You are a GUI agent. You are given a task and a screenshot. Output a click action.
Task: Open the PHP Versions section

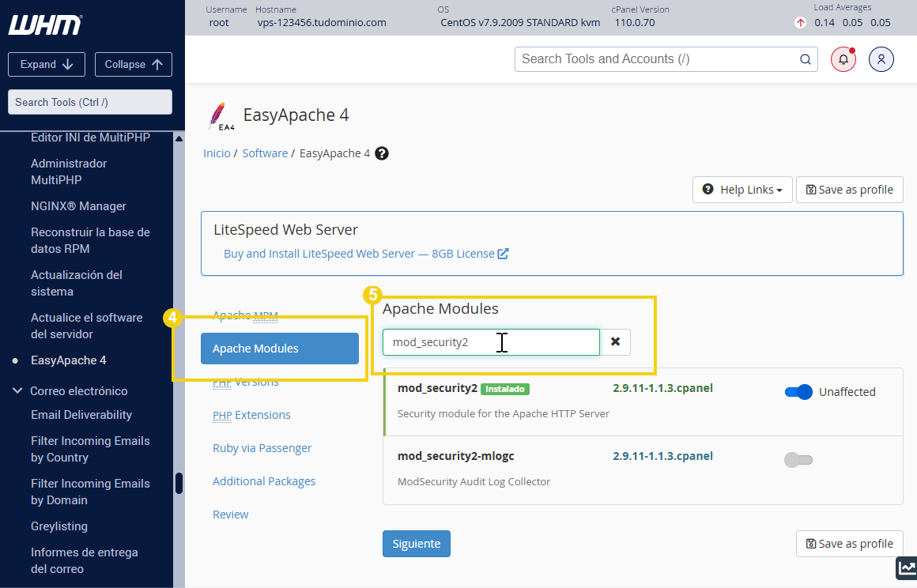(x=246, y=383)
